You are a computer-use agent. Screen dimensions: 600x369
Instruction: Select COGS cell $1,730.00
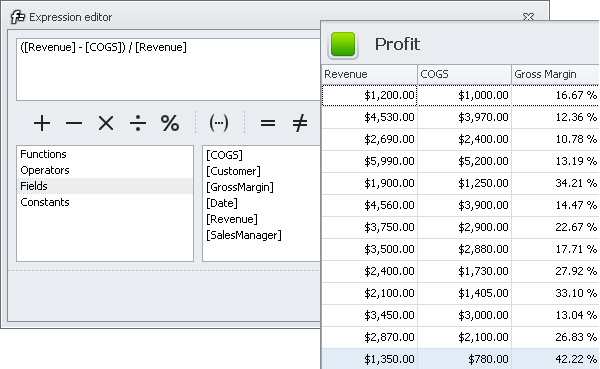pyautogui.click(x=464, y=271)
